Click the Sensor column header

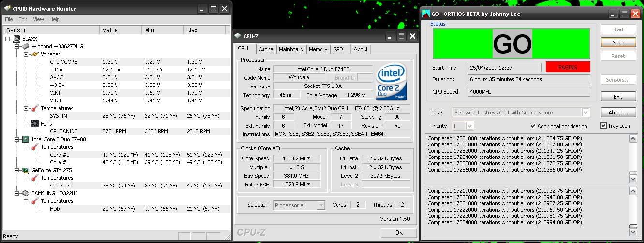[52, 30]
